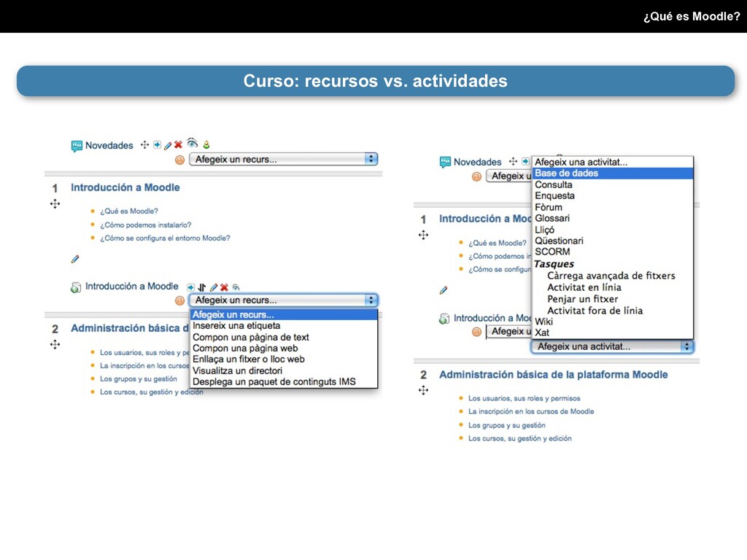Select 'Fòrum' activity
Viewport: 747px width, 560px height.
(x=613, y=207)
